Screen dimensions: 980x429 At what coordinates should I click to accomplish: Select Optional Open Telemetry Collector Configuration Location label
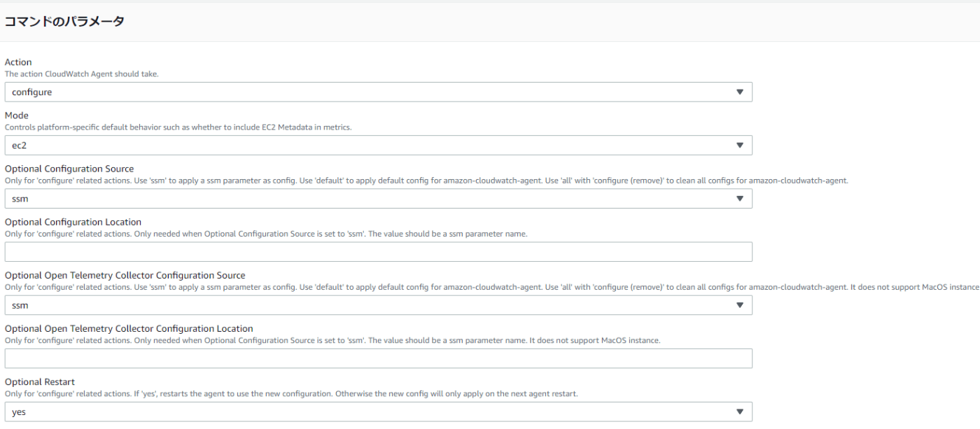(129, 328)
